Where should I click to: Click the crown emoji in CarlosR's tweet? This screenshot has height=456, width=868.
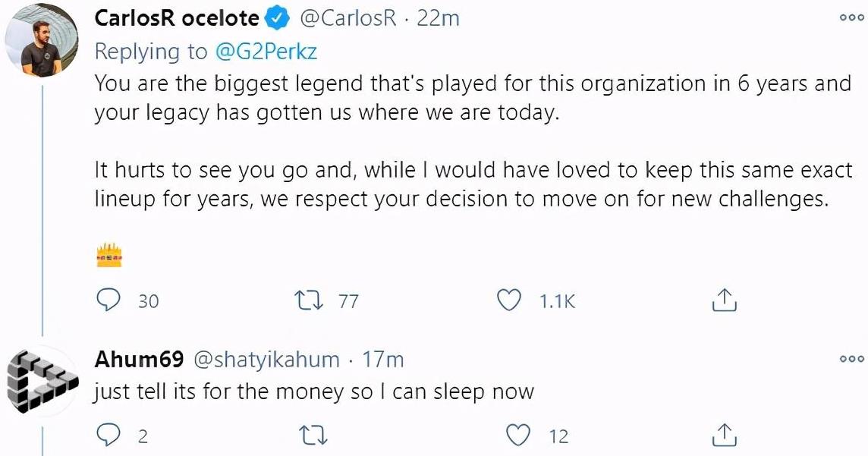click(109, 256)
